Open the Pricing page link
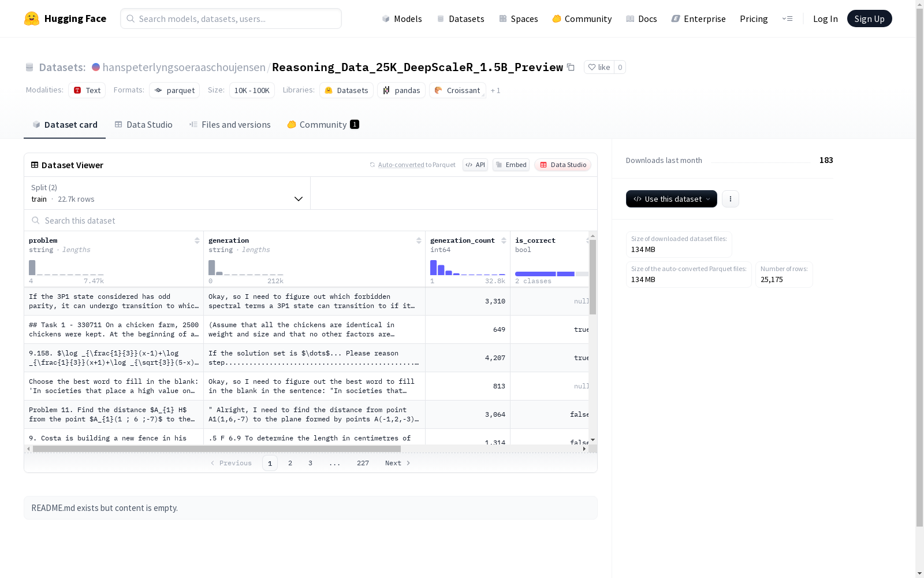The image size is (924, 578). pyautogui.click(x=754, y=18)
